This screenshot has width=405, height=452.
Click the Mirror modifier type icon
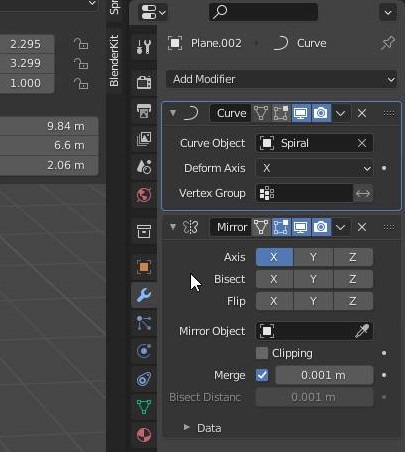[x=191, y=227]
